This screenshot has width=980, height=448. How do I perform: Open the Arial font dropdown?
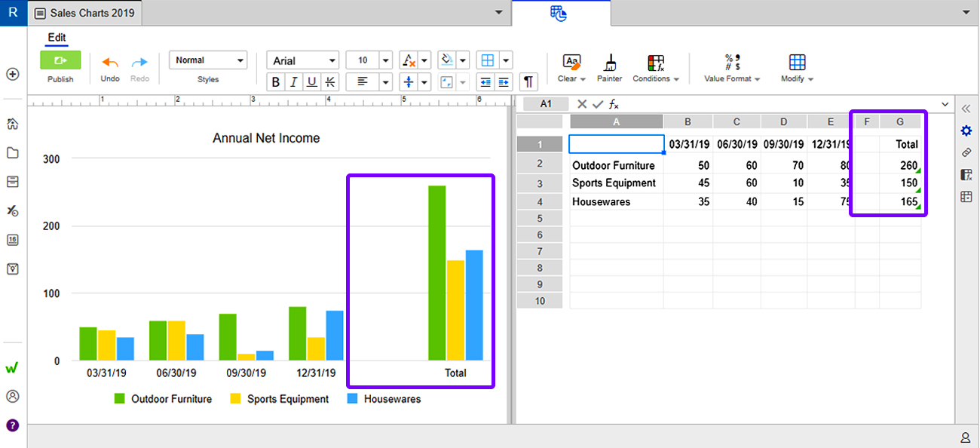(303, 60)
